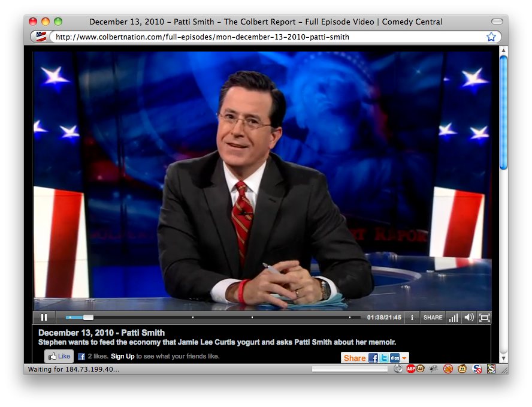Click the circular arrows sync icon in status bar
The image size is (532, 407).
click(398, 369)
